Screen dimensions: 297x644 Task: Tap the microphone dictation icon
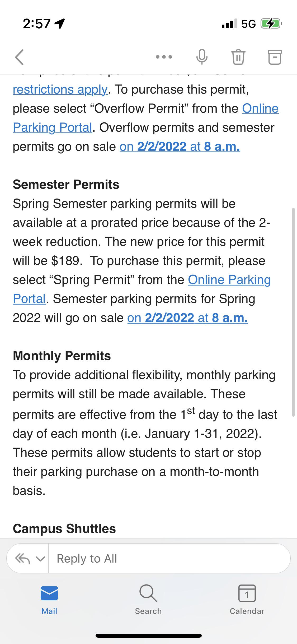[x=202, y=57]
